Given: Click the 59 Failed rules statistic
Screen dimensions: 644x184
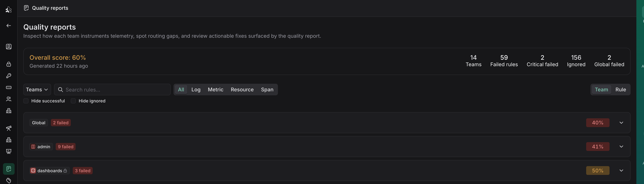Looking at the screenshot, I should 504,61.
